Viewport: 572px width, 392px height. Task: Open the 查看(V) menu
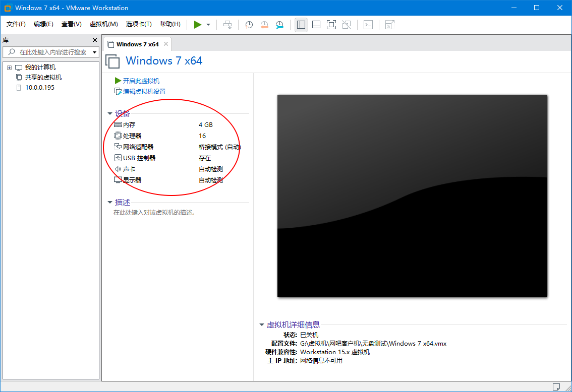tap(72, 24)
